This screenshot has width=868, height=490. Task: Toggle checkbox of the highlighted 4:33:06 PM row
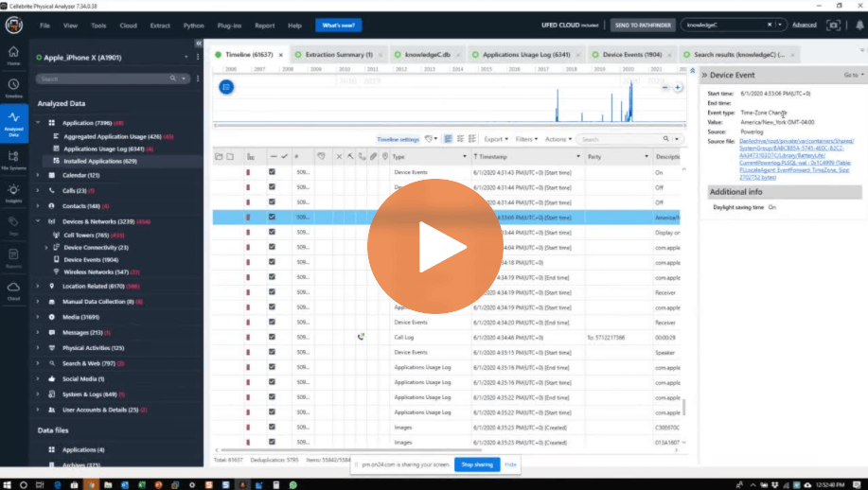point(272,217)
